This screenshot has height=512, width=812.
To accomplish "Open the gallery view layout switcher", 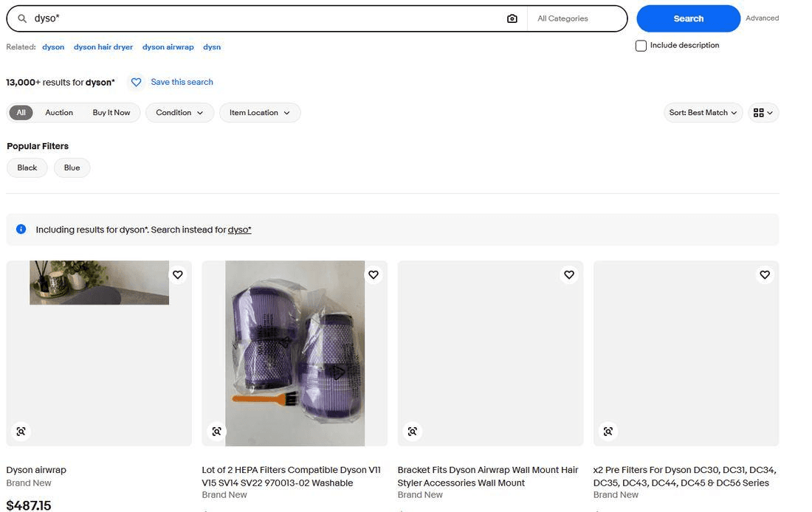I will [763, 113].
